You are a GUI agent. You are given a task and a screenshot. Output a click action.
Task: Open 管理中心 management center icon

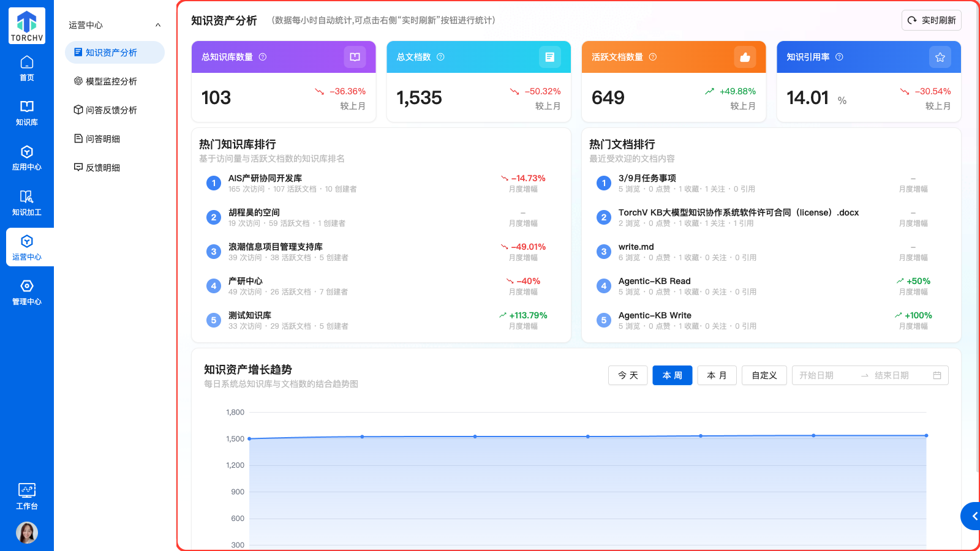27,292
